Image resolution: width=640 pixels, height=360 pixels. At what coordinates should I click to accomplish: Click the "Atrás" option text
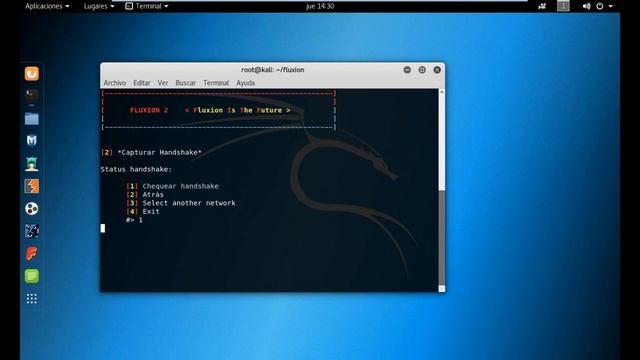coord(153,195)
